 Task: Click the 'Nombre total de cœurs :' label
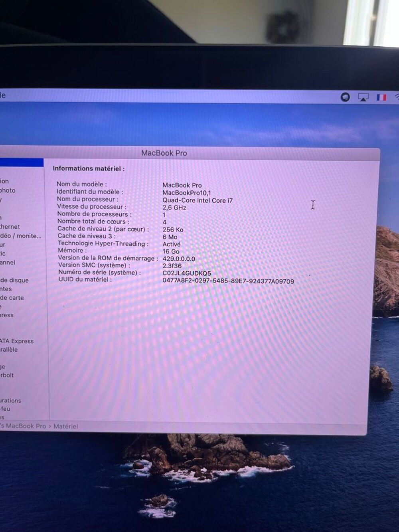(x=93, y=222)
